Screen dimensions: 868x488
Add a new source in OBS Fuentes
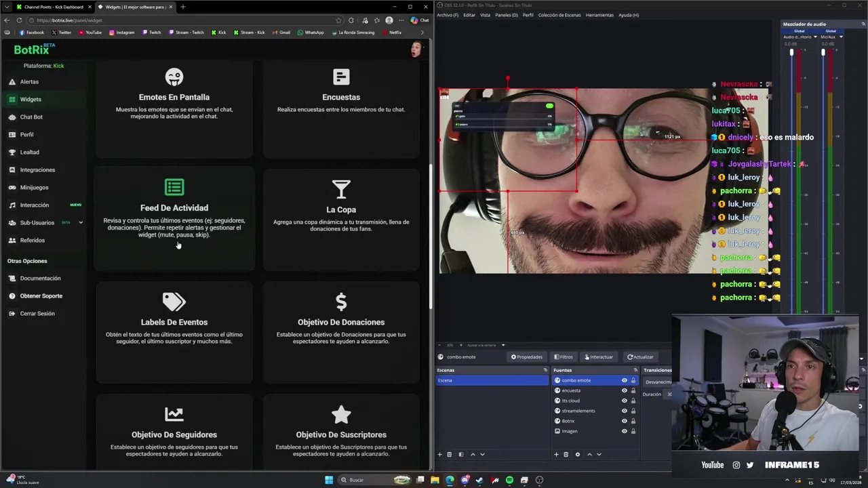[x=557, y=454]
